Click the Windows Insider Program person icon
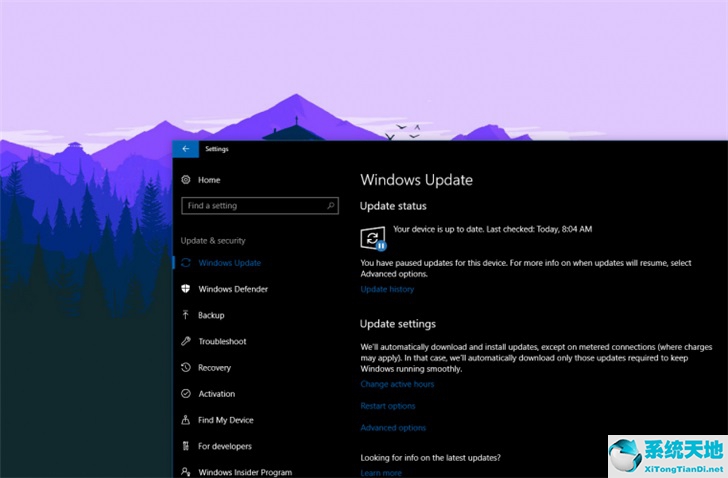728x478 pixels. pyautogui.click(x=186, y=472)
